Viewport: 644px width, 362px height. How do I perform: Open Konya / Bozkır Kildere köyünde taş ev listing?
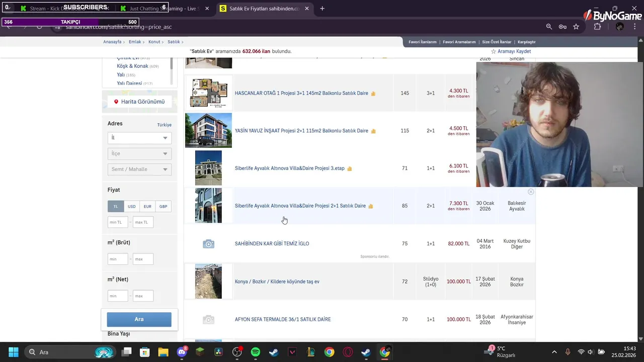(277, 282)
